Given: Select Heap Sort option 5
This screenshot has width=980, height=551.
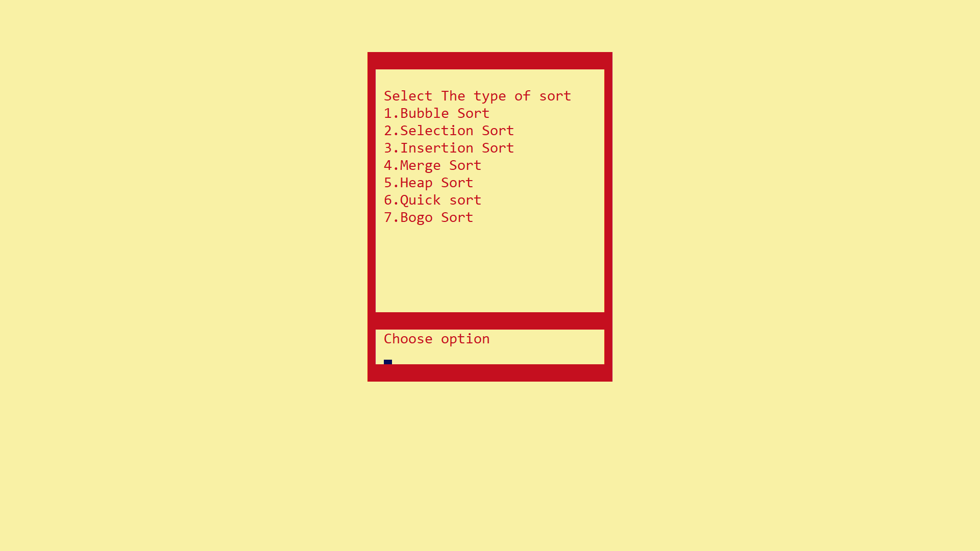Looking at the screenshot, I should point(428,182).
